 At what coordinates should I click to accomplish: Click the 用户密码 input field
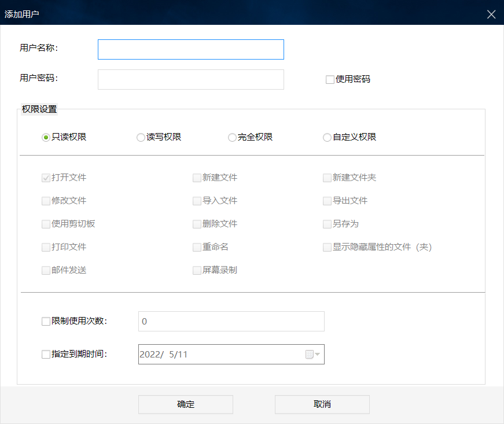click(191, 80)
